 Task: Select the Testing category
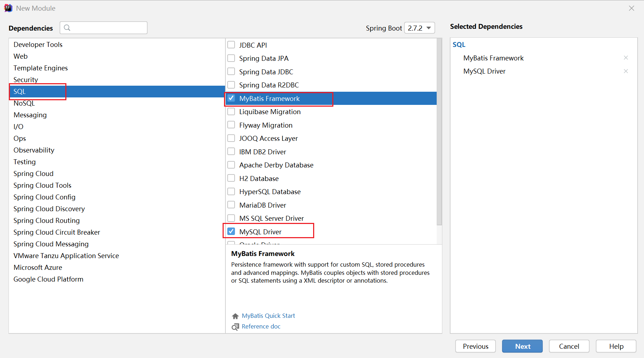click(117, 162)
